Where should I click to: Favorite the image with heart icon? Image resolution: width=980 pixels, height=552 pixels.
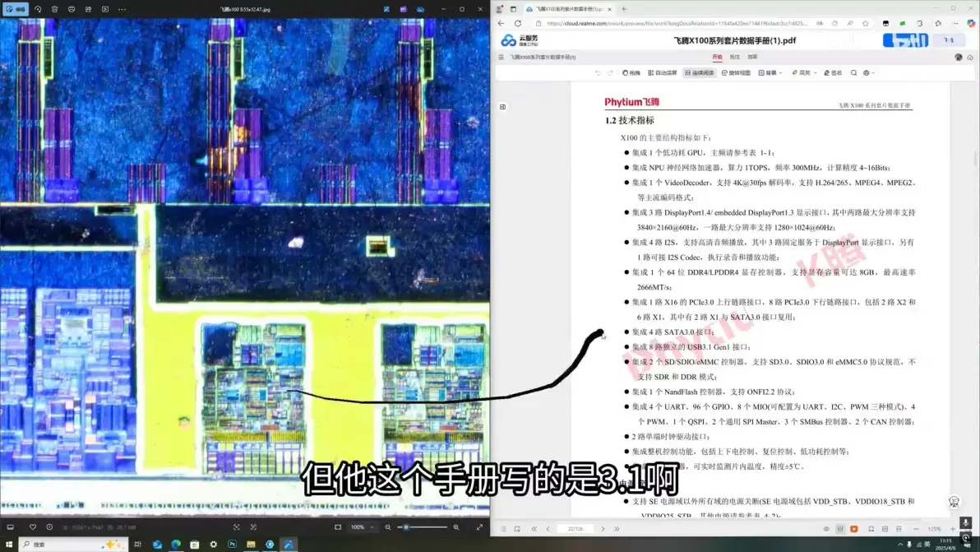click(33, 527)
